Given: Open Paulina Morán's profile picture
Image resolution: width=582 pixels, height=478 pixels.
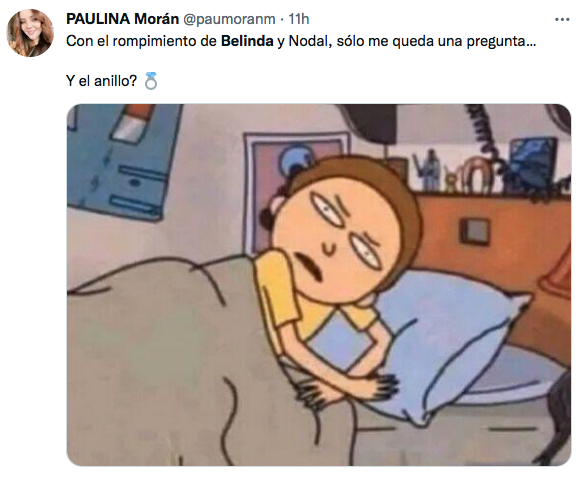Looking at the screenshot, I should (x=30, y=33).
